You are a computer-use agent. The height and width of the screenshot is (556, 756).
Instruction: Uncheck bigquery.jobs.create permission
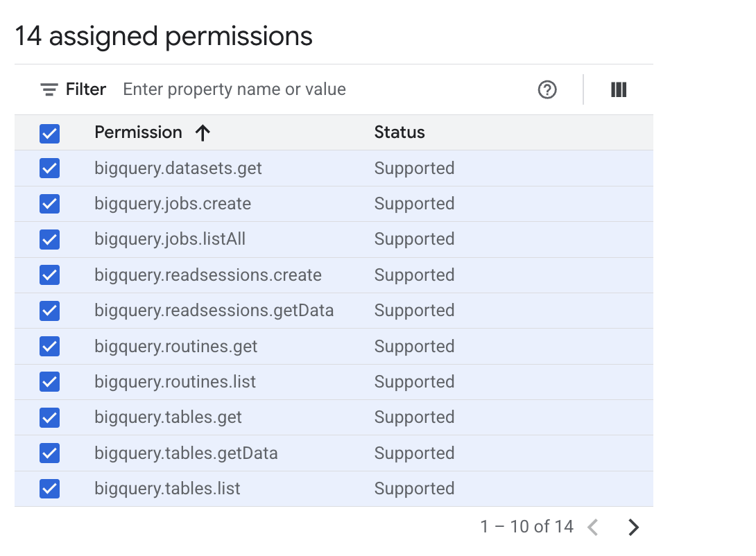(x=49, y=204)
